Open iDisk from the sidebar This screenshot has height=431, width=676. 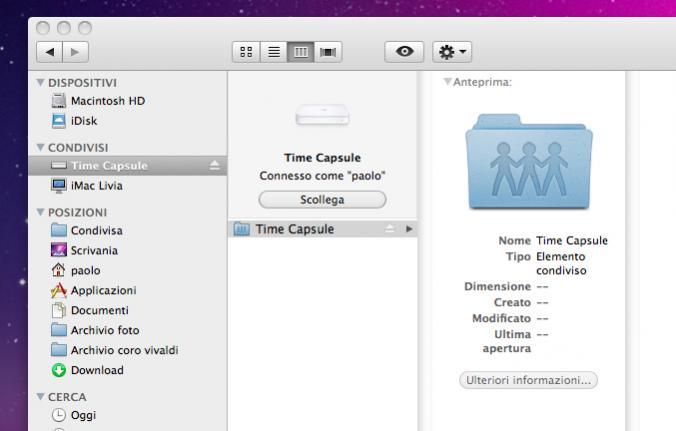128,121
